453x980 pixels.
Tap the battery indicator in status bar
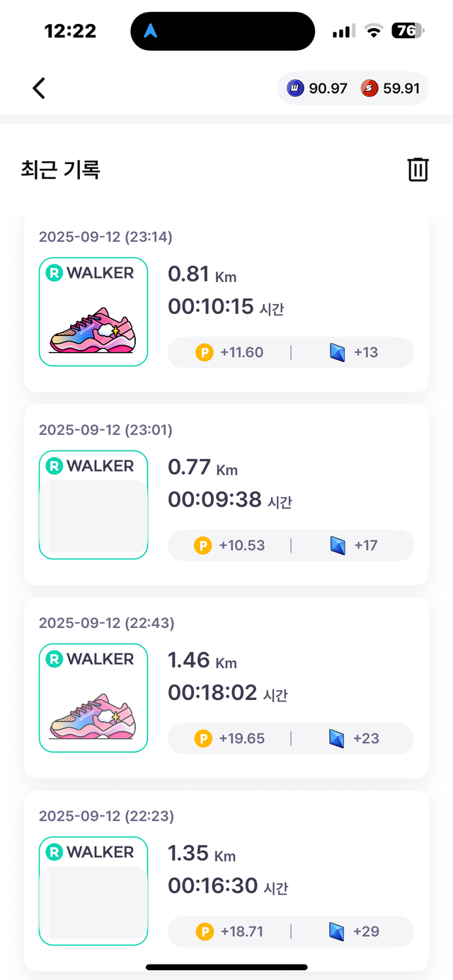pos(408,30)
